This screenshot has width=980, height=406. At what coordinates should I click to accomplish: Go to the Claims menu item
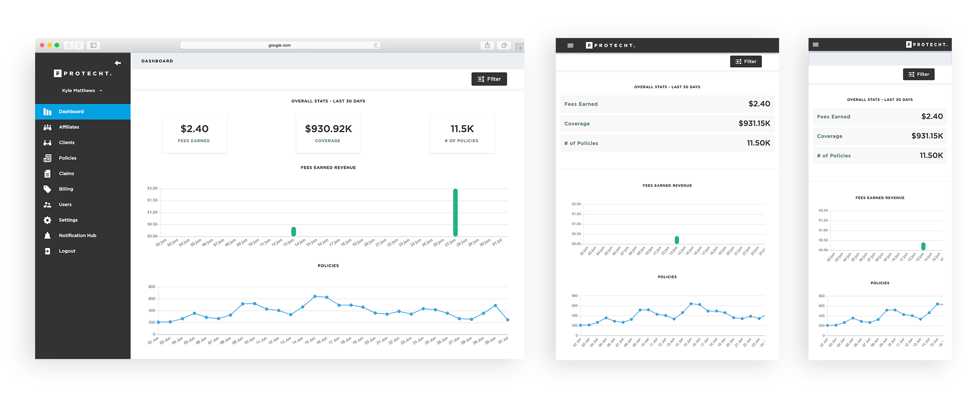coord(66,174)
